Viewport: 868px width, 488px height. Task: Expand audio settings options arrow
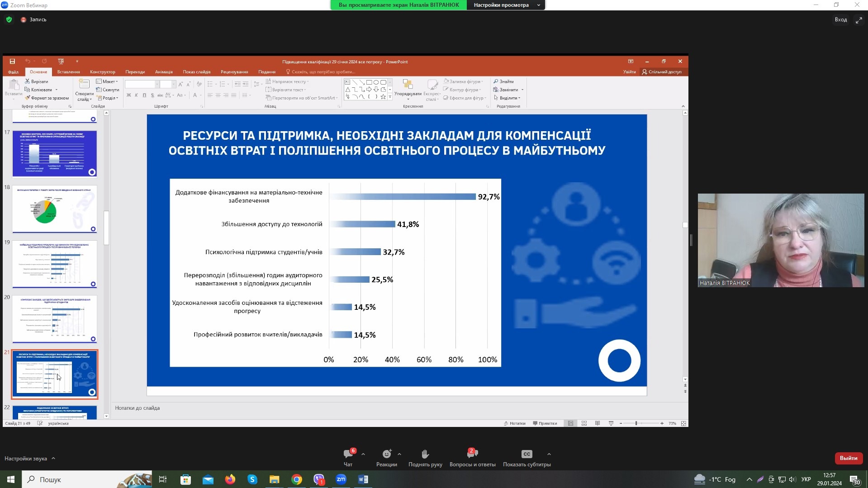coord(53,459)
